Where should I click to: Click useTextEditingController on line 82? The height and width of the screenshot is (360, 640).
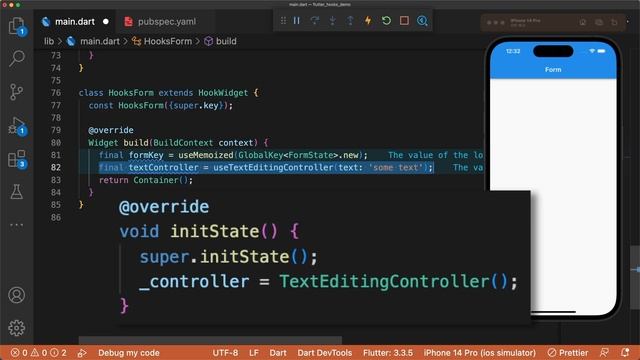click(273, 167)
